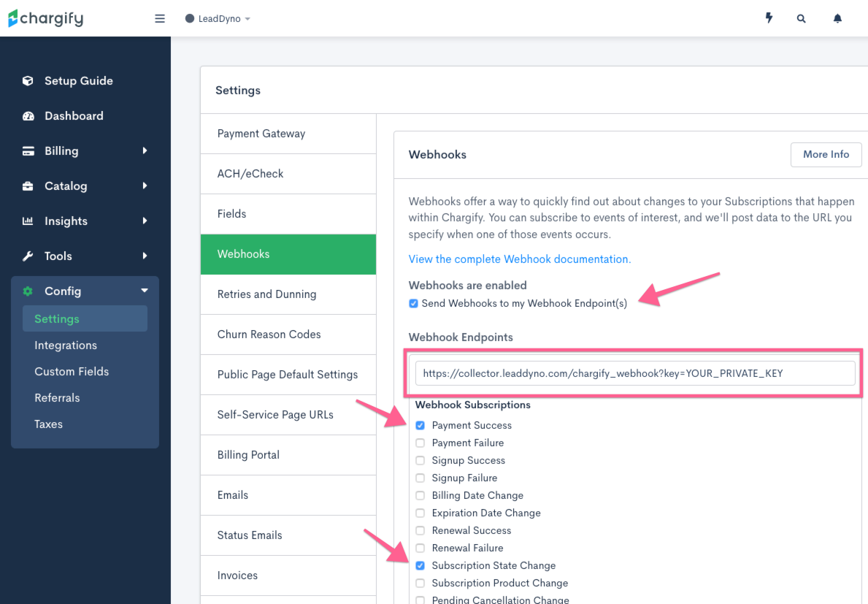Tick the Renewal Failure checkbox
The image size is (868, 604).
(x=420, y=548)
